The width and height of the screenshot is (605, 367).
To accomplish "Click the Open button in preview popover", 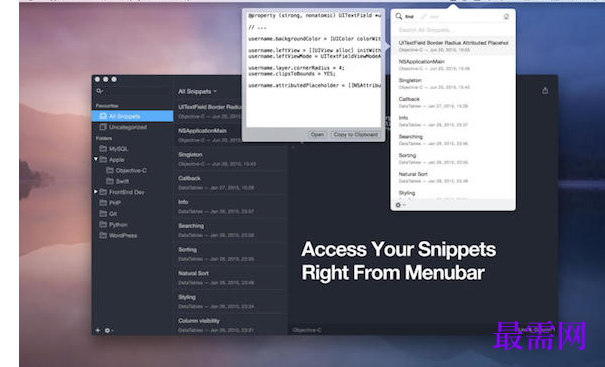I will (317, 134).
